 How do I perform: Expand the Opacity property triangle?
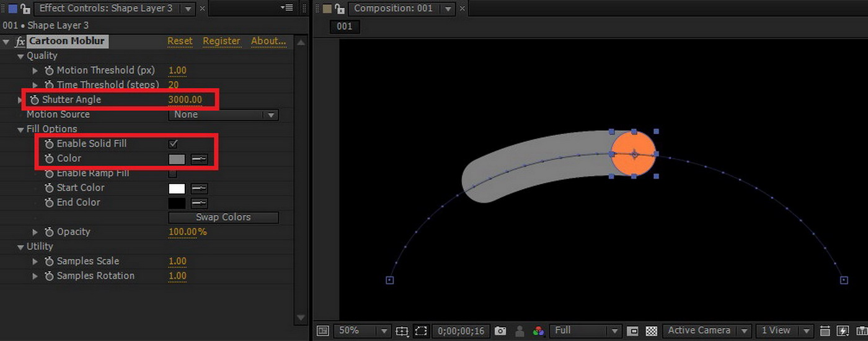[35, 232]
